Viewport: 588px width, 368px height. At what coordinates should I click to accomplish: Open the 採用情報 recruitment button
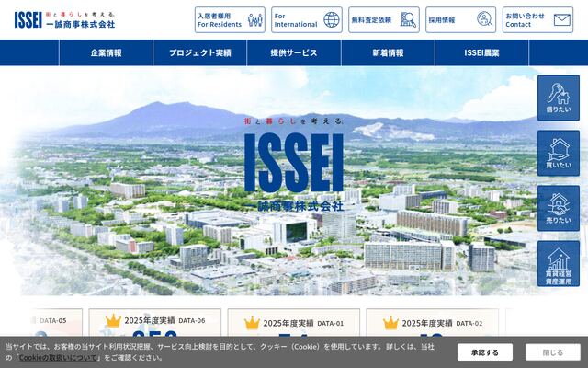point(461,20)
